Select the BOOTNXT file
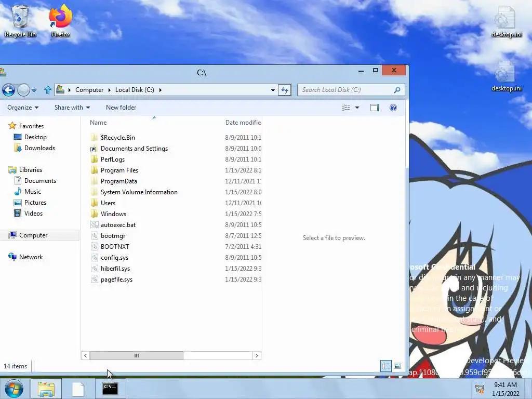The image size is (532, 399). tap(115, 247)
